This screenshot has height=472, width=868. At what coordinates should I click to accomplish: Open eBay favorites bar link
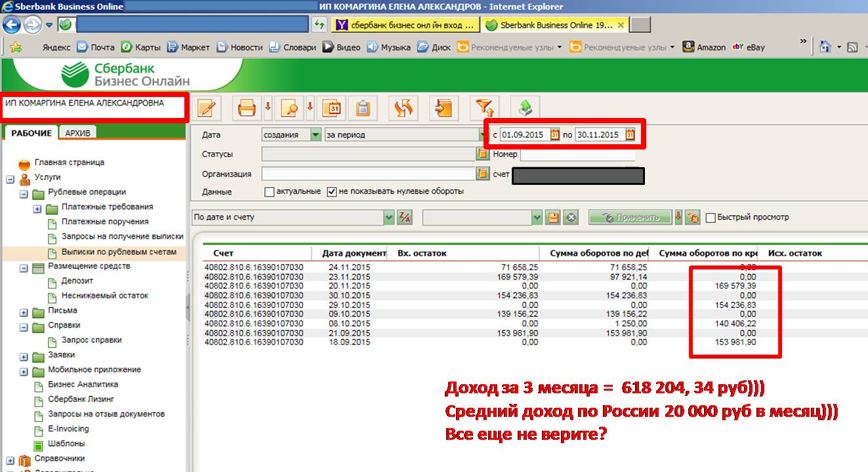(x=748, y=47)
